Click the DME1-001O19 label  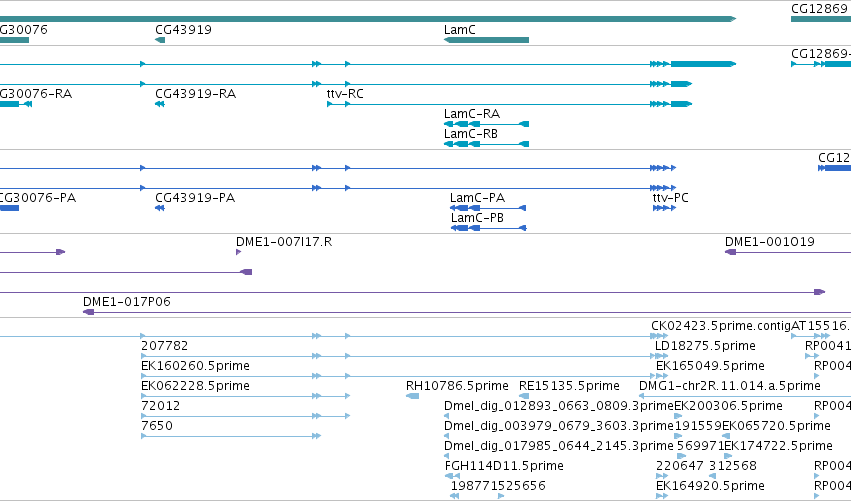pyautogui.click(x=770, y=242)
